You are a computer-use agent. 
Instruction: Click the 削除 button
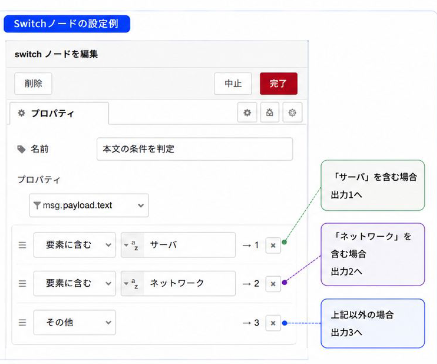click(x=33, y=83)
